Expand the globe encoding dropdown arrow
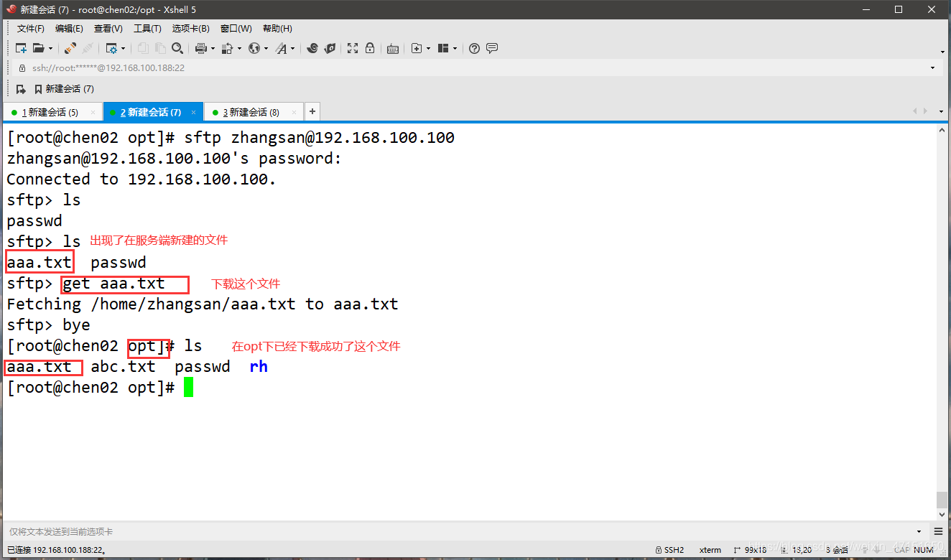This screenshot has width=951, height=560. pos(266,49)
